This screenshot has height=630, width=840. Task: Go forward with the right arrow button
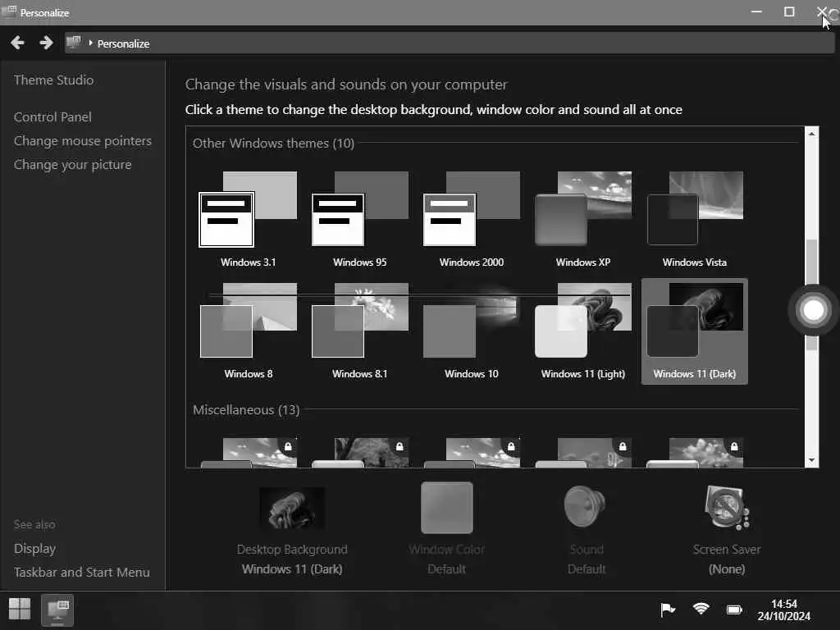tap(46, 43)
